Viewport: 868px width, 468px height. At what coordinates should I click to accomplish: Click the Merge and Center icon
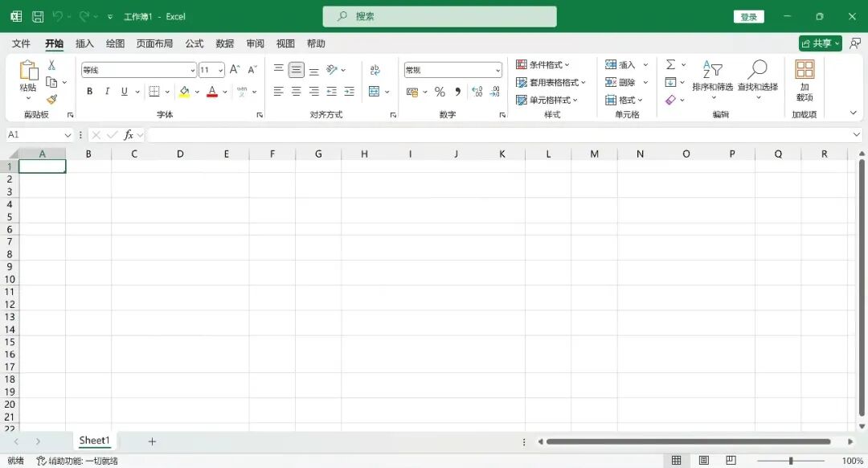click(x=375, y=92)
